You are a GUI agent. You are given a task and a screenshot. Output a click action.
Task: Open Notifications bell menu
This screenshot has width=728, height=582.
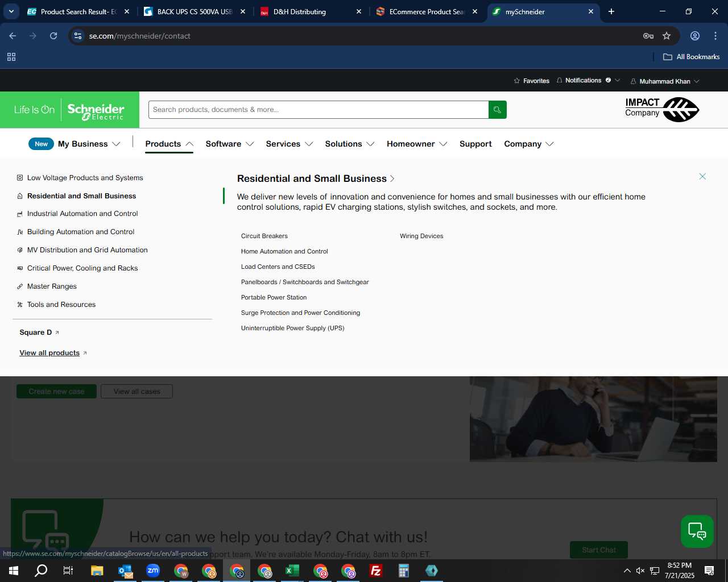click(588, 80)
